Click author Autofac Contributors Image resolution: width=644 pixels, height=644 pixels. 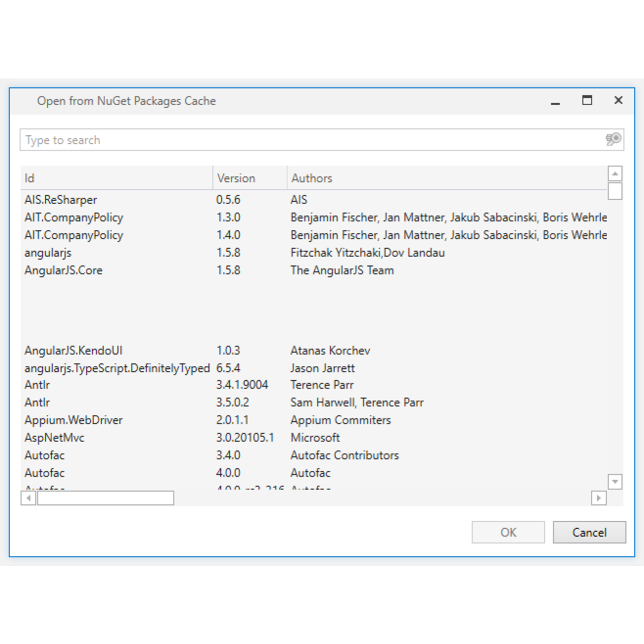(x=345, y=455)
